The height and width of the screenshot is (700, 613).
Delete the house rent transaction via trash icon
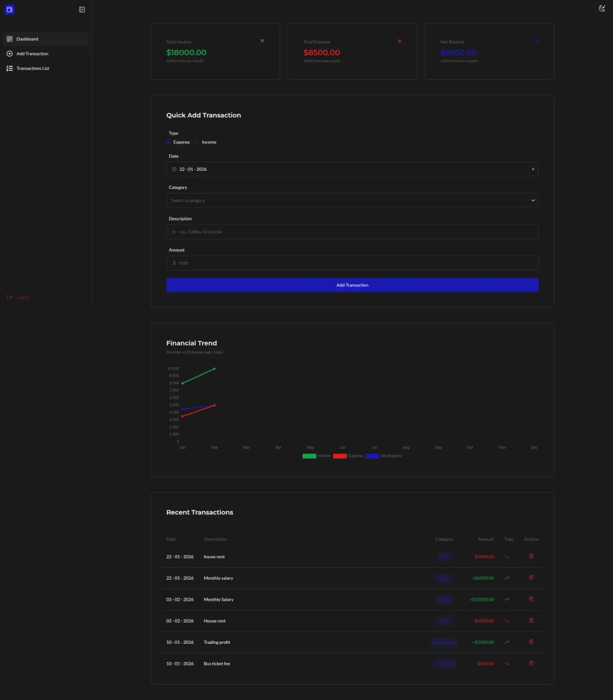(x=531, y=556)
